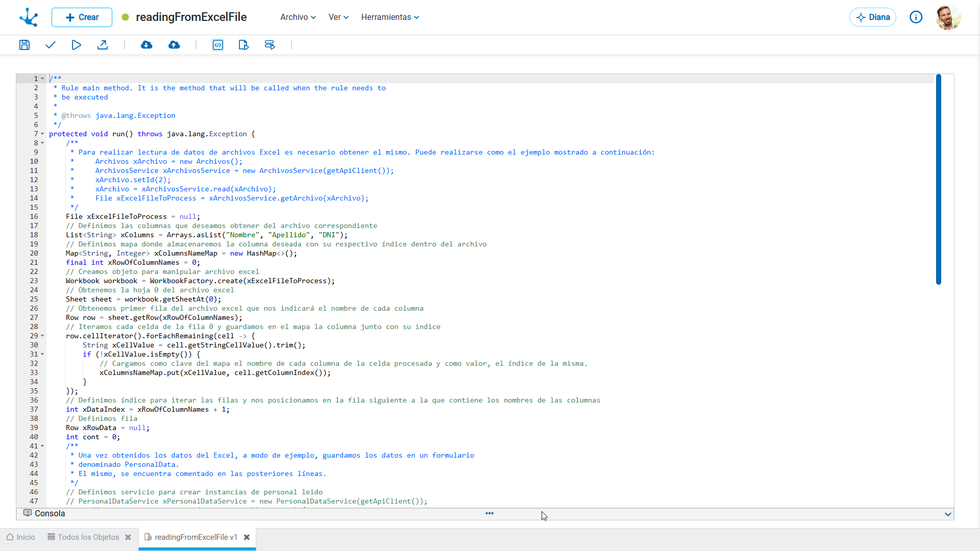Open the Ver dropdown menu
Screen dimensions: 980x551
pos(338,17)
